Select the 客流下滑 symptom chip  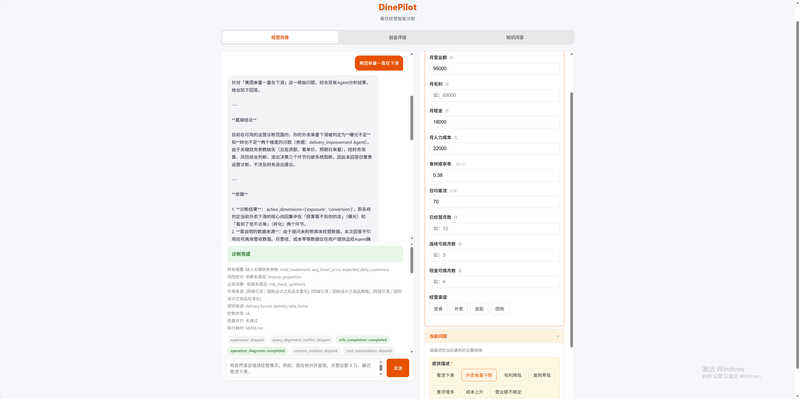444,375
